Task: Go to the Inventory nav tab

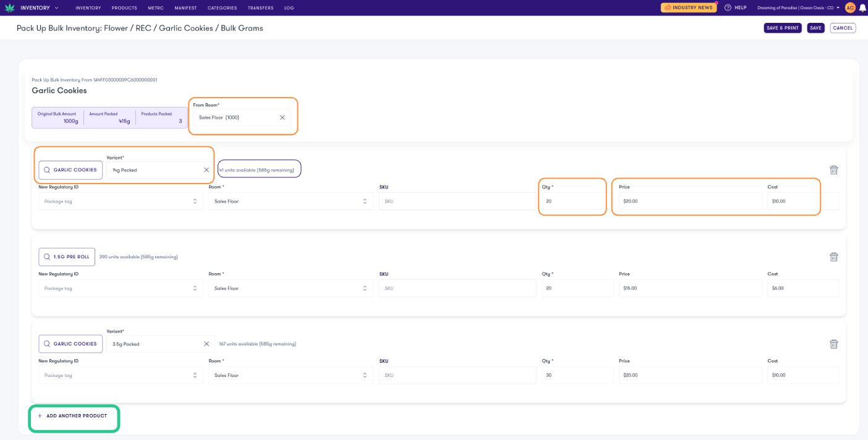Action: pos(88,8)
